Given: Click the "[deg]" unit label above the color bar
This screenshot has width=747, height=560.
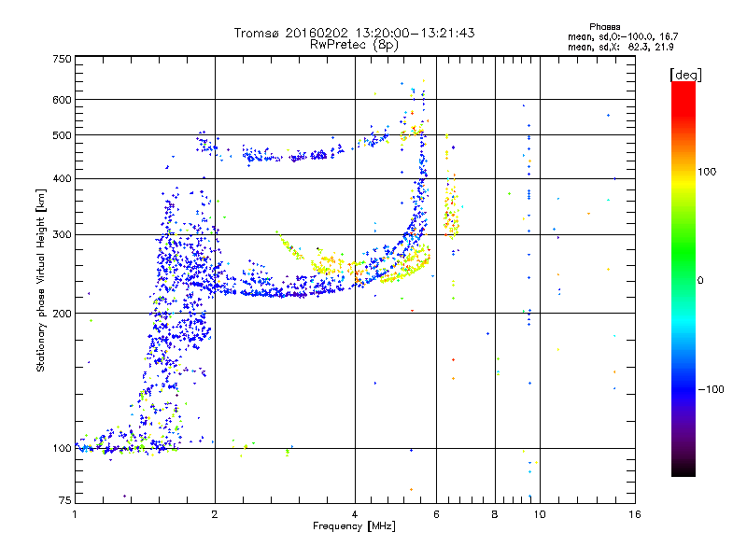Looking at the screenshot, I should (x=685, y=75).
